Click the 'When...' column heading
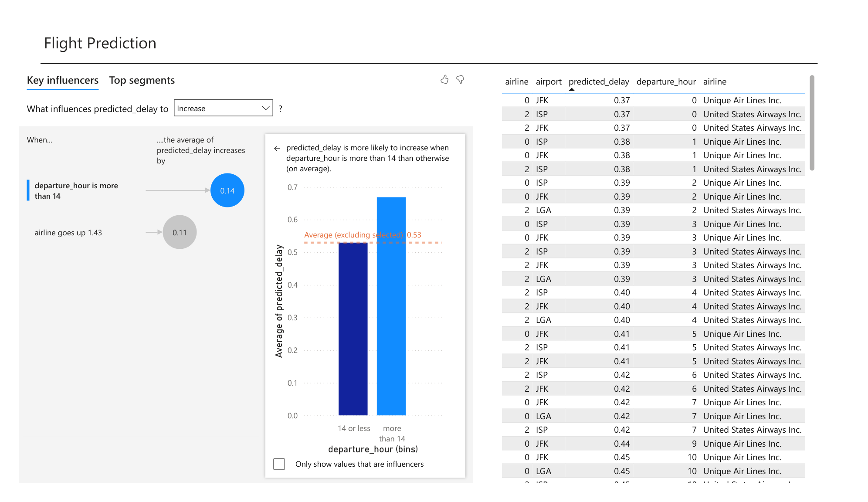 tap(40, 140)
